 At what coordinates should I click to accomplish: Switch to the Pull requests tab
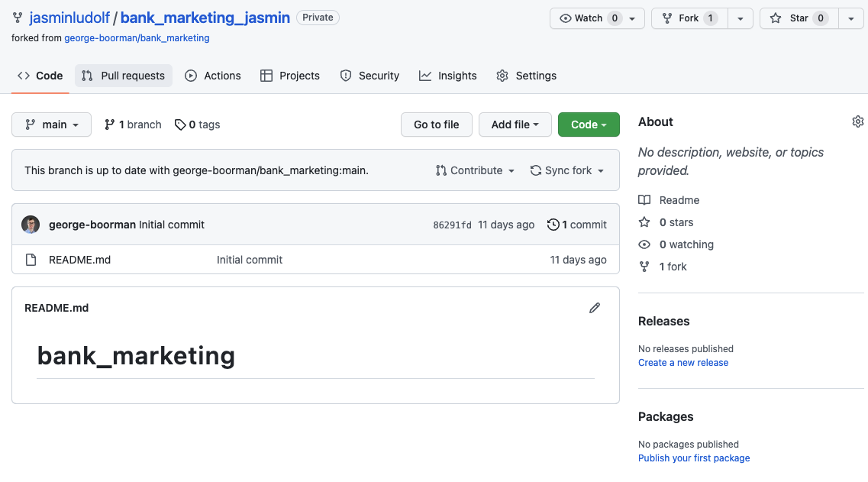coord(124,76)
